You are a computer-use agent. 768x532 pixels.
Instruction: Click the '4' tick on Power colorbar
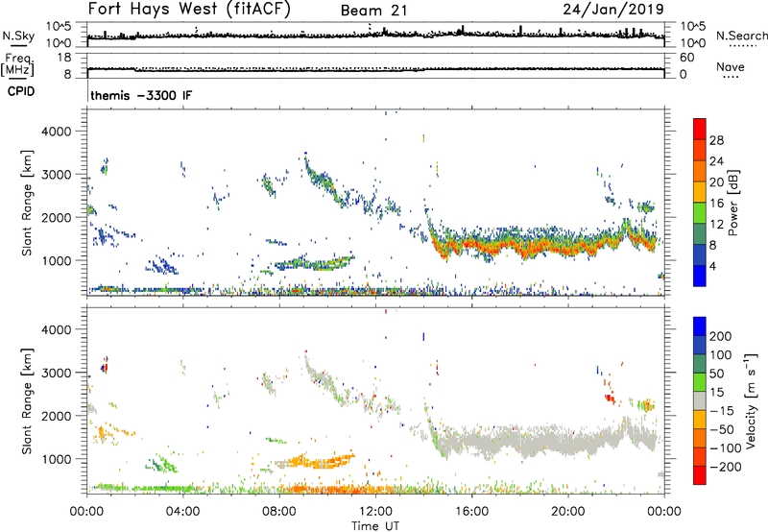pos(712,266)
